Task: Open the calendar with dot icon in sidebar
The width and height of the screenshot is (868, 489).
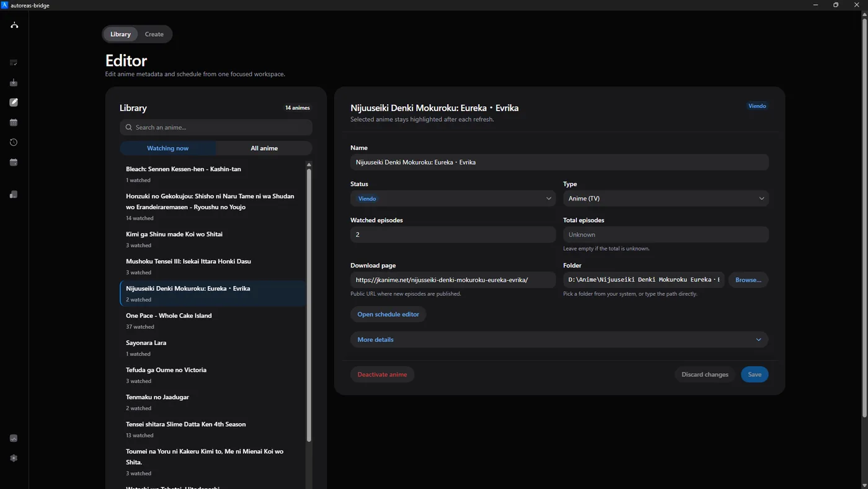Action: pos(14,162)
